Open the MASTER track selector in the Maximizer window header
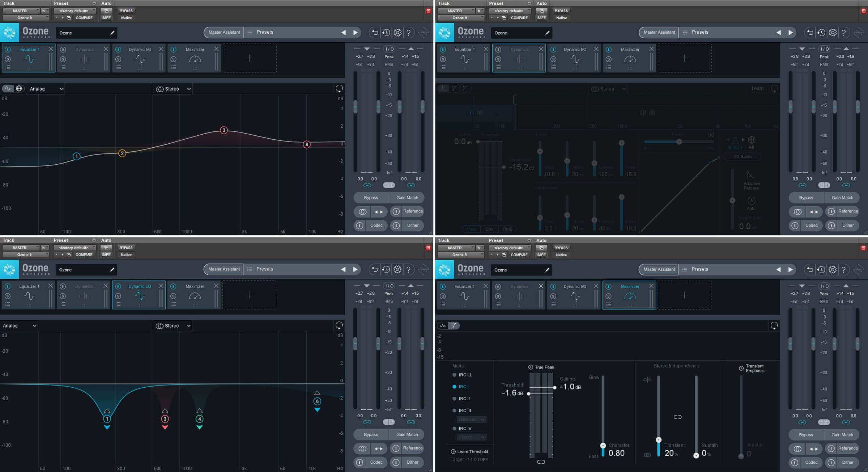Screen dimensions: 868x472 click(456, 248)
